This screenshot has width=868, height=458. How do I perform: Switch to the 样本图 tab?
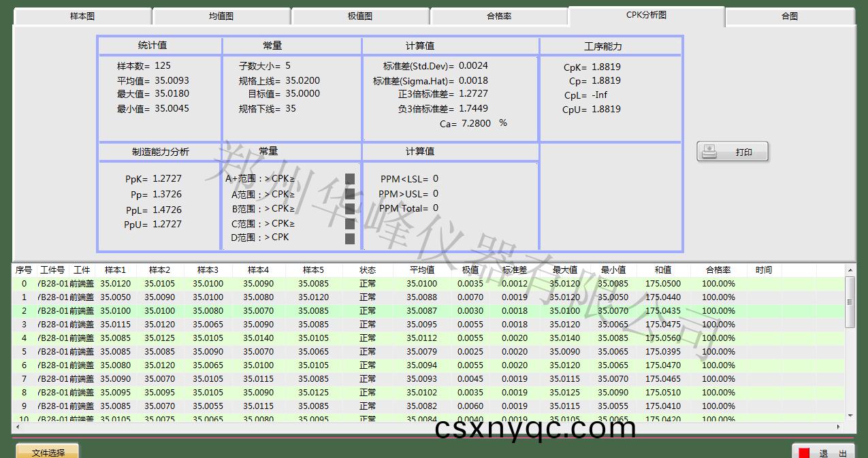pos(82,16)
